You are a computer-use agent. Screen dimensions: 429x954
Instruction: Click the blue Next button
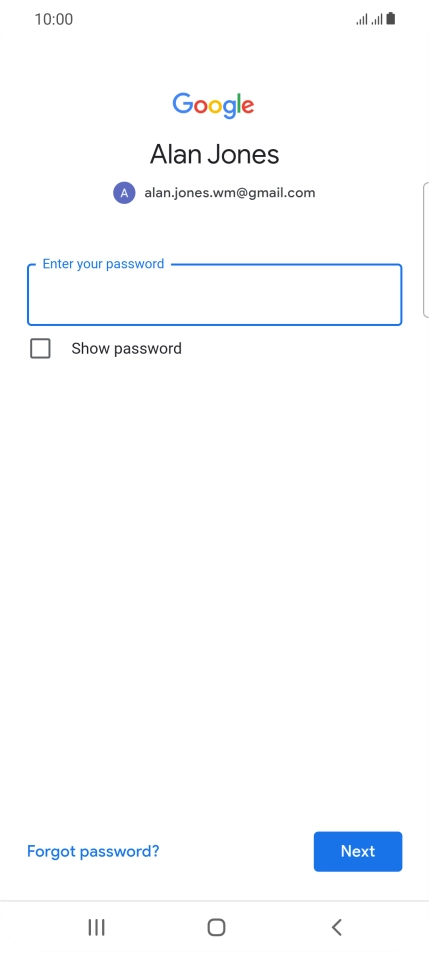[358, 851]
